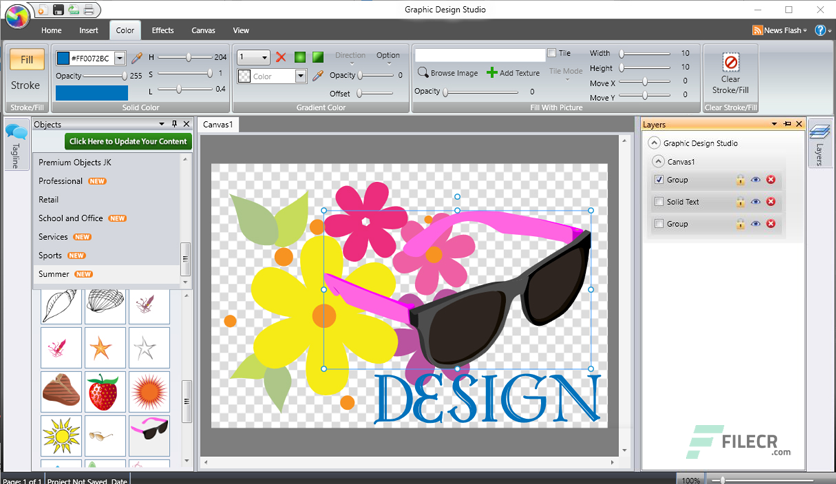Click the Clear Stroke/Fill icon
This screenshot has height=484, width=836.
coord(730,62)
